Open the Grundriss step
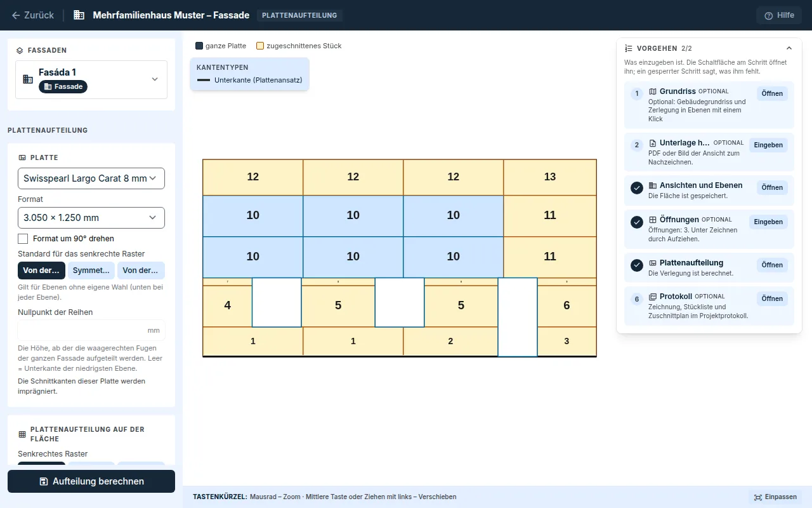Viewport: 812px width, 508px height. click(x=772, y=93)
